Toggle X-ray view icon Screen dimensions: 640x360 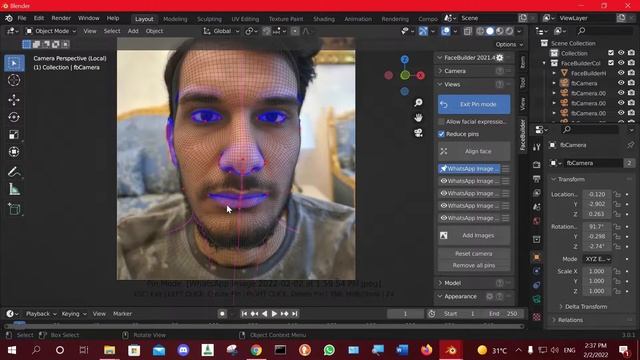pos(468,31)
